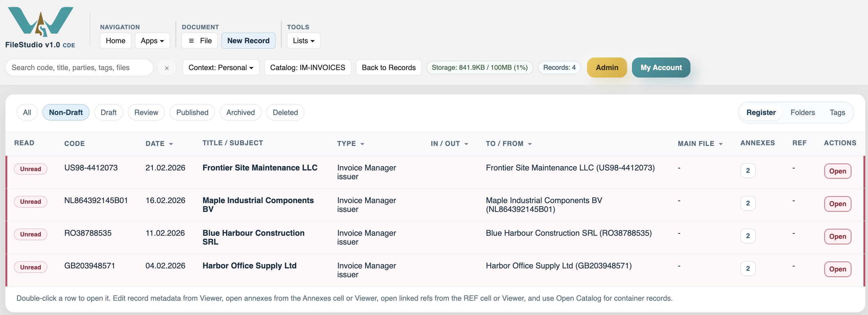868x315 pixels.
Task: Select the All filter tab
Action: [27, 112]
